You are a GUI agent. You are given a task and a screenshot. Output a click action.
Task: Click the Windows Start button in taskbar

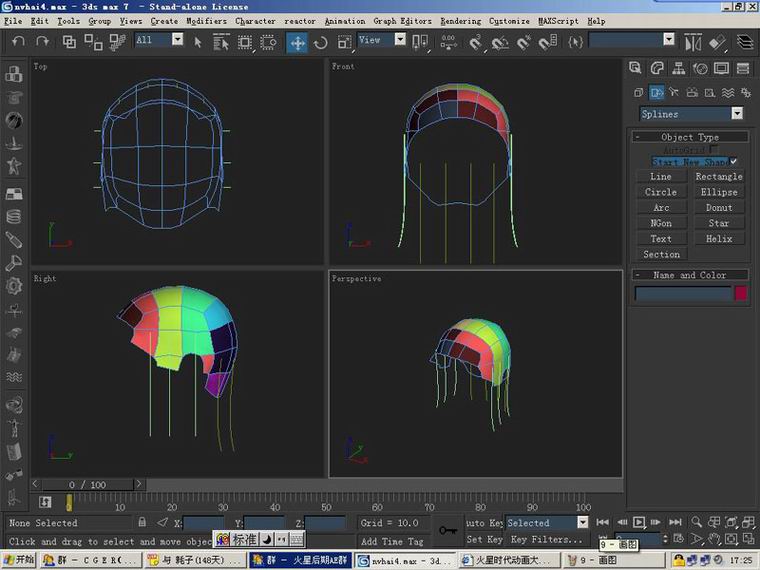(18, 560)
